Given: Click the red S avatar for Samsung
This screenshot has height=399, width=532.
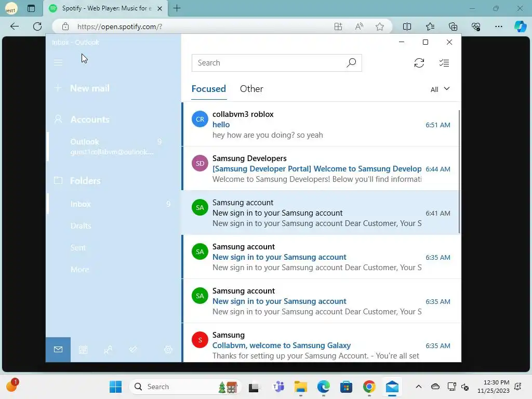Looking at the screenshot, I should pyautogui.click(x=200, y=340).
